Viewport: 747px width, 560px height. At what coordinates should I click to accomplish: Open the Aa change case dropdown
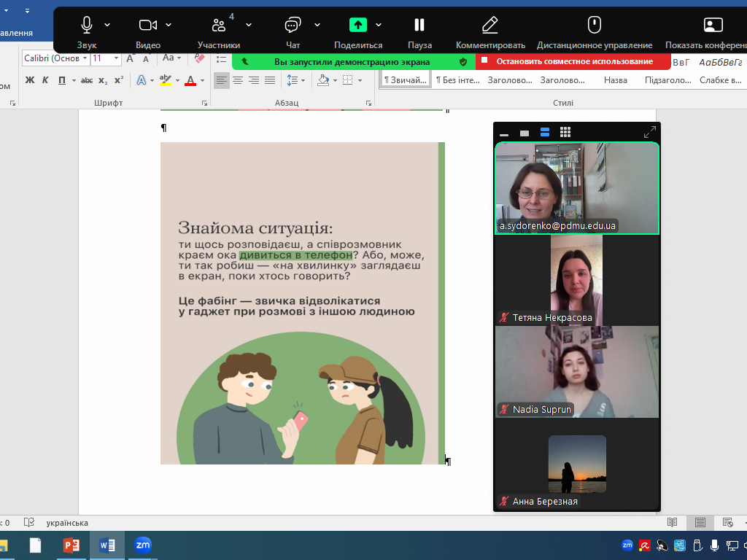[171, 58]
